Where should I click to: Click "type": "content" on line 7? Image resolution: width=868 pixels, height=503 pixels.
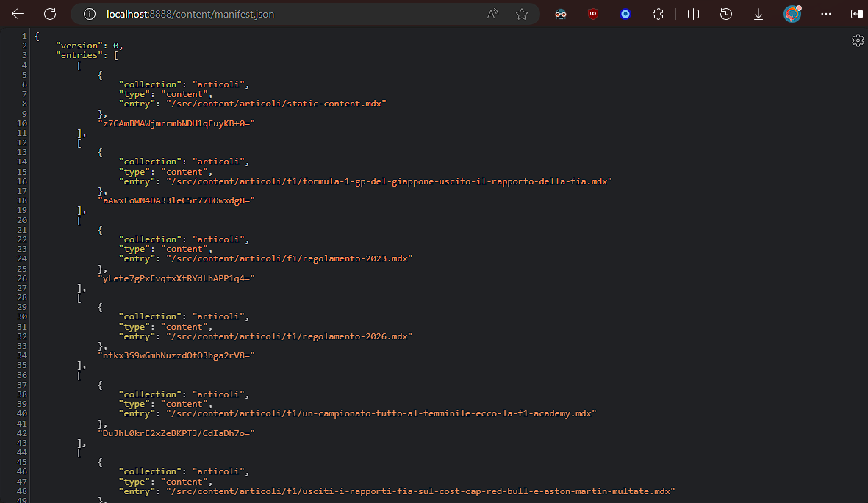coord(165,94)
